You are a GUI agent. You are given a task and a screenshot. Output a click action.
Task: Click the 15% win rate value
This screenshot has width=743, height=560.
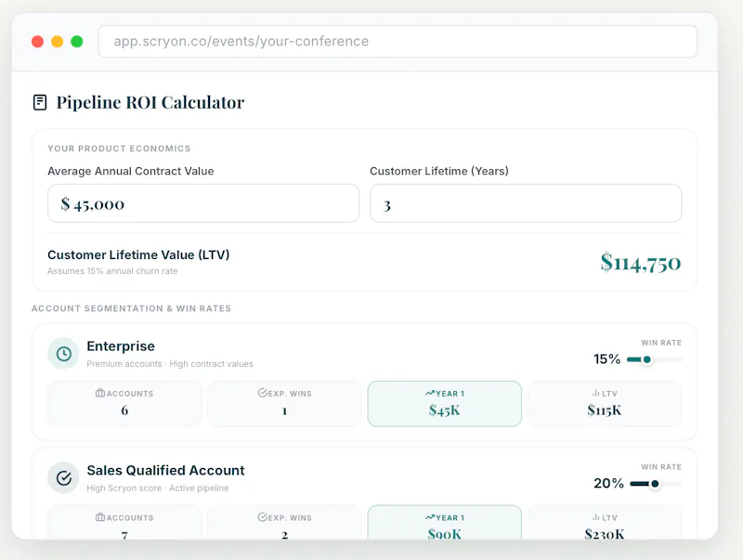point(607,359)
